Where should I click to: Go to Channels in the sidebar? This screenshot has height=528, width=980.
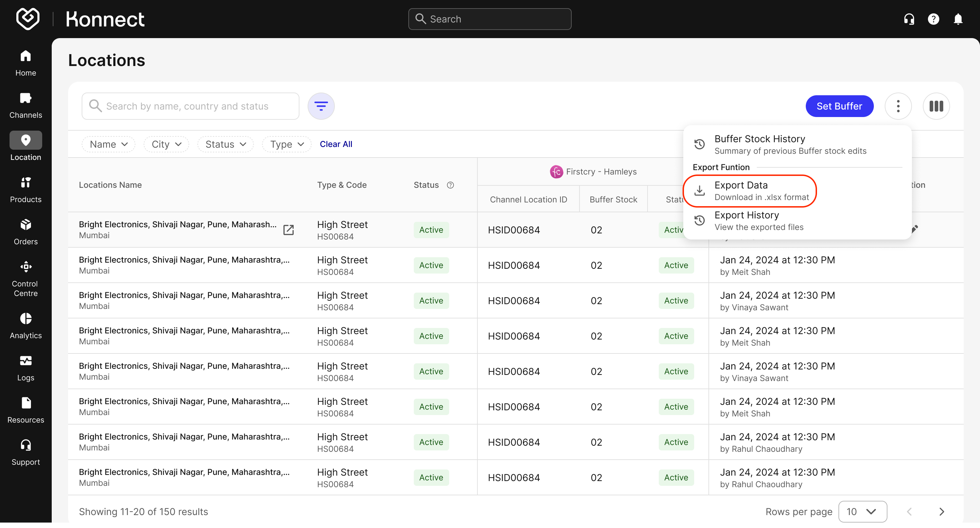[26, 105]
